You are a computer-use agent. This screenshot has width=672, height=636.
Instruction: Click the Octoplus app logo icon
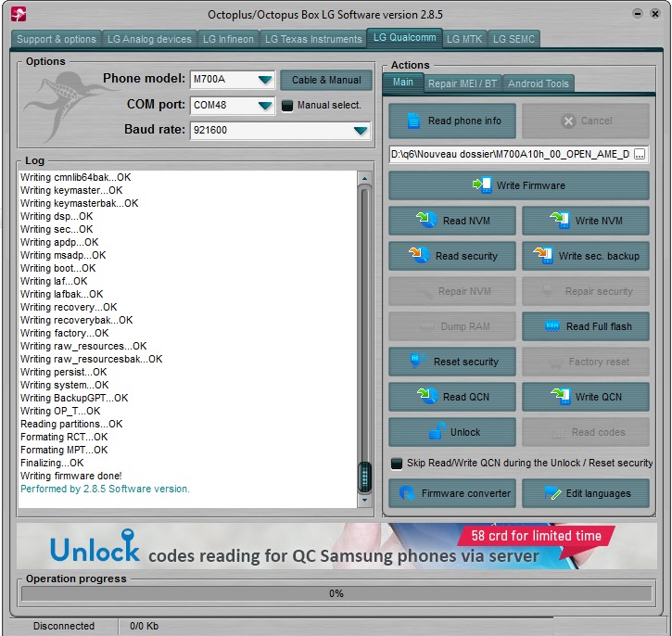pos(19,14)
